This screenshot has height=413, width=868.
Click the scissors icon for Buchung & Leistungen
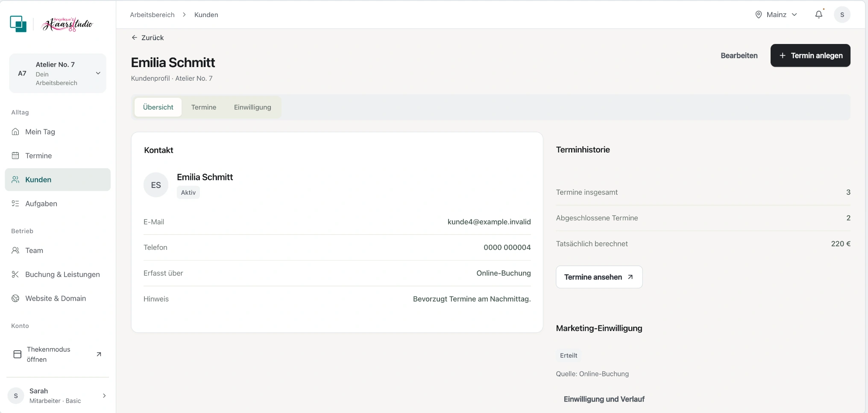click(15, 274)
